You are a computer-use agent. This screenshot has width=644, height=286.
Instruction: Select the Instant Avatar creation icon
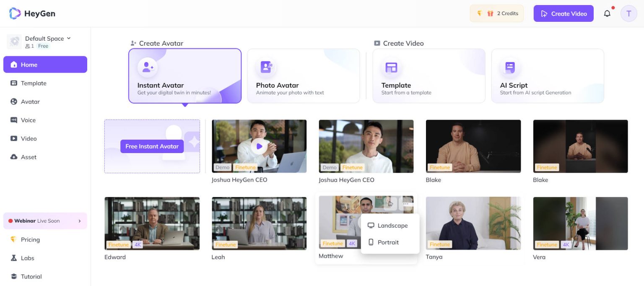click(148, 67)
